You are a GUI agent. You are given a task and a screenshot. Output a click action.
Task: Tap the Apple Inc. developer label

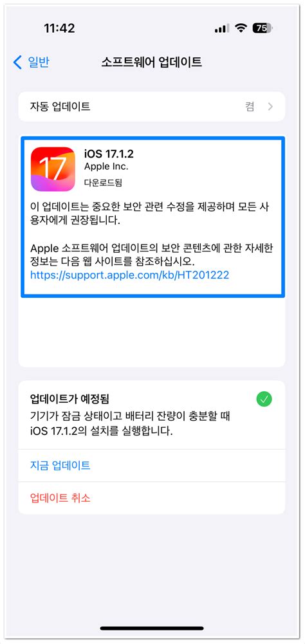(106, 167)
